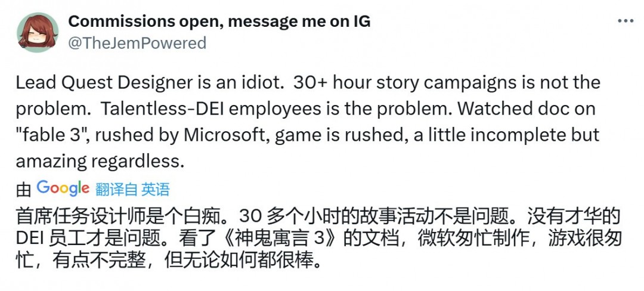Screen dimensions: 644x291
Task: Click the Google logo in translation credit
Action: (63, 188)
